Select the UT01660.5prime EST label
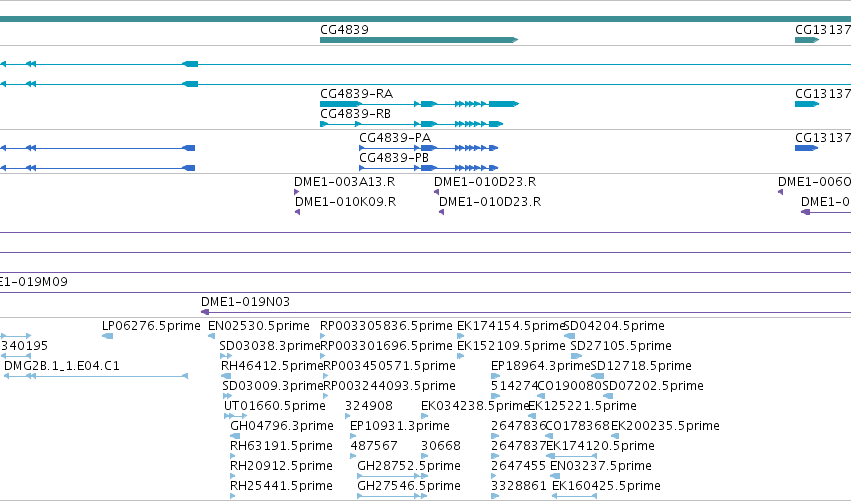851x501 pixels. pyautogui.click(x=275, y=407)
